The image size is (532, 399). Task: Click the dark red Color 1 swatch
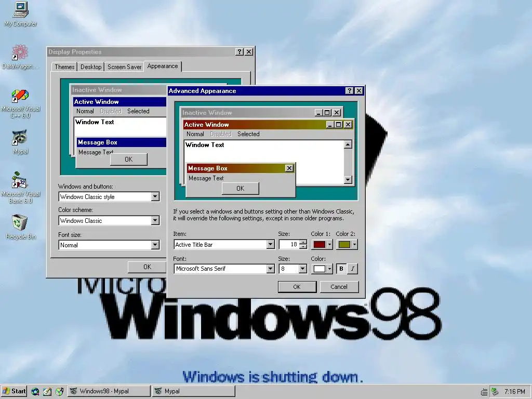tap(320, 244)
